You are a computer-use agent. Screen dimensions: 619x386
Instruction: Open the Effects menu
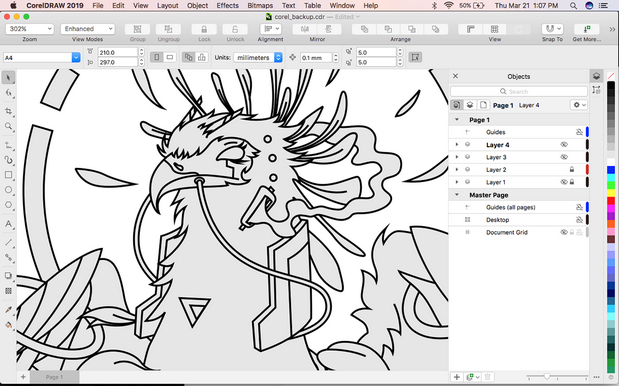227,6
